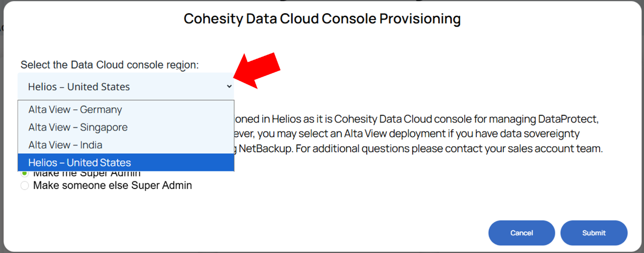Click the Make me Super Admin label text
The height and width of the screenshot is (253, 644).
tap(87, 174)
